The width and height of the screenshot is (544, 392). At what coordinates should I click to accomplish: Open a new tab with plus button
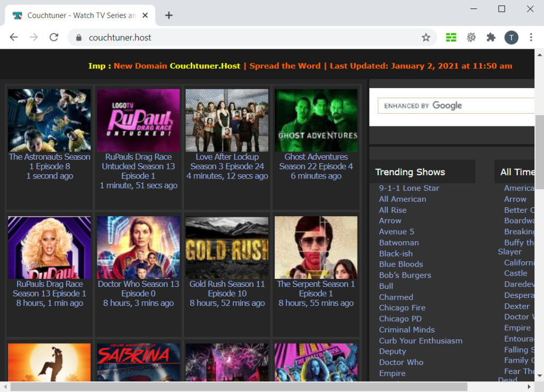(168, 15)
